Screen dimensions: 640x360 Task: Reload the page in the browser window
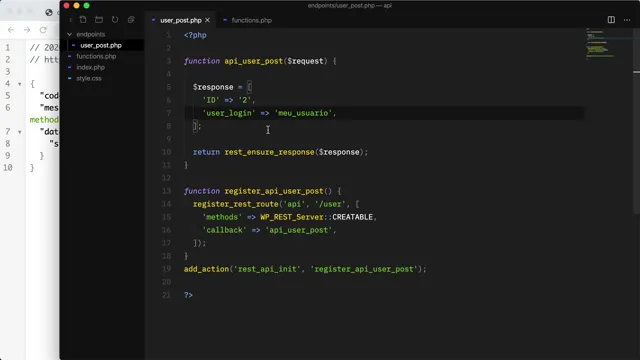pyautogui.click(x=43, y=30)
